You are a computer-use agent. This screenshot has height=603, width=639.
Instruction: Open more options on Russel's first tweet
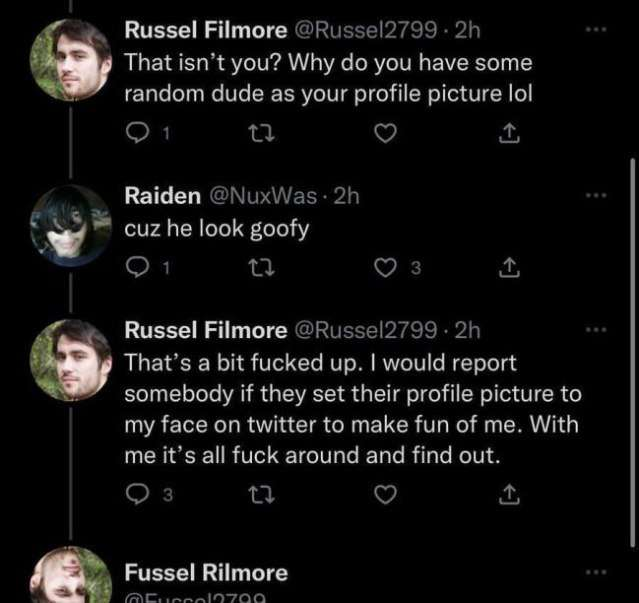tap(597, 31)
